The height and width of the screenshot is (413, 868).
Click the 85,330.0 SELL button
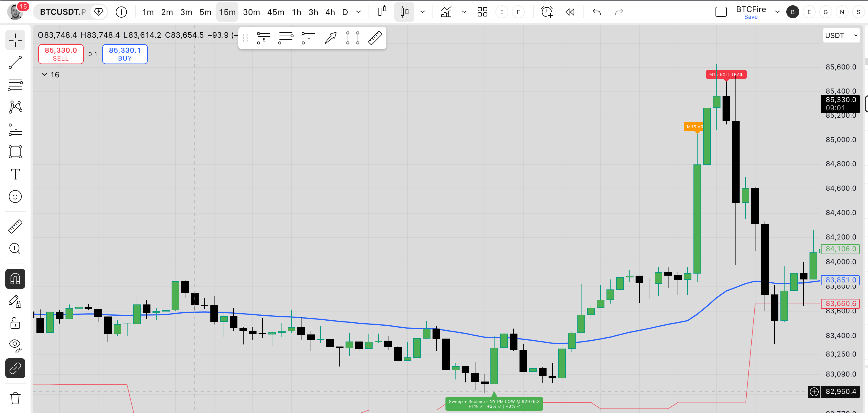click(61, 54)
